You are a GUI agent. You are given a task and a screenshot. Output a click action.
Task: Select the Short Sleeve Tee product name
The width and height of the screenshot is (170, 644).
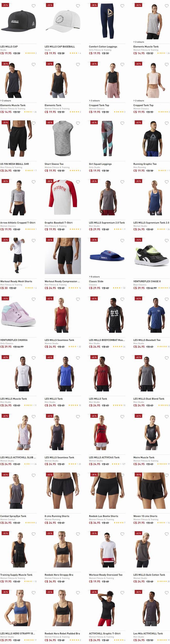[x=54, y=164]
